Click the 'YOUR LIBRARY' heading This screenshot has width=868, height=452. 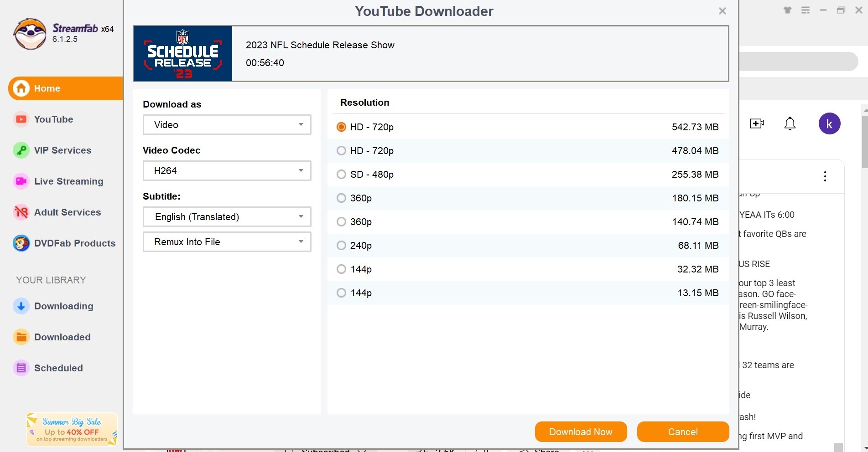[x=51, y=280]
